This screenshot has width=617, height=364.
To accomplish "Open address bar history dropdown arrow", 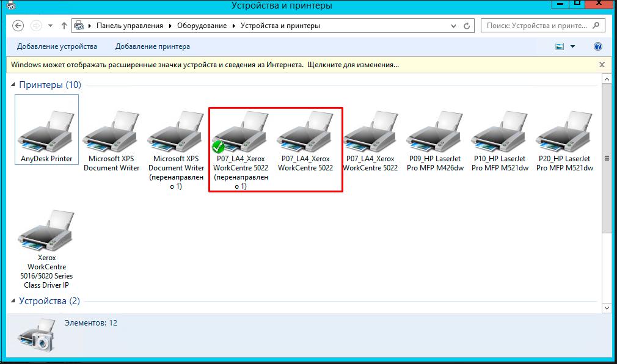I will (453, 26).
